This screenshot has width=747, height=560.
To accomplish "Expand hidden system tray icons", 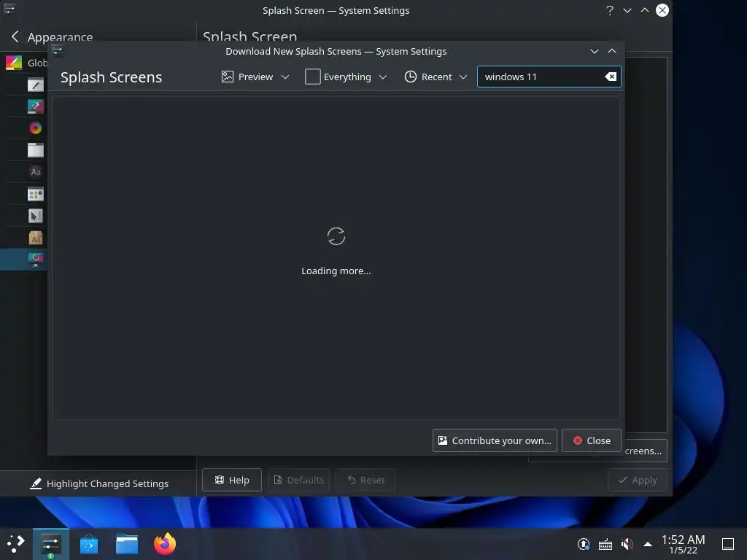I will [648, 544].
